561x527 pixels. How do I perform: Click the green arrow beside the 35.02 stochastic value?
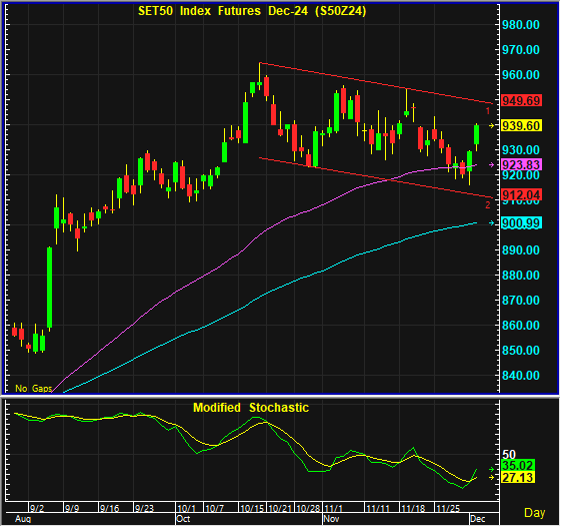pyautogui.click(x=492, y=469)
